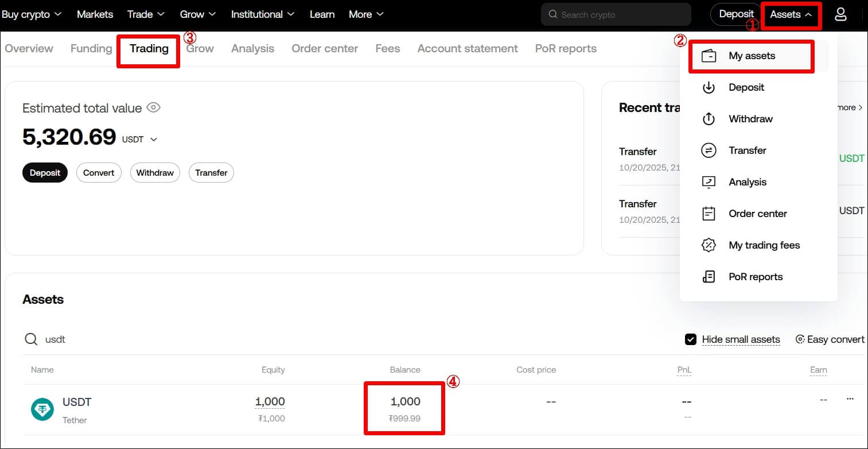Image resolution: width=868 pixels, height=449 pixels.
Task: Open Markets in the top navigation
Action: click(x=95, y=14)
